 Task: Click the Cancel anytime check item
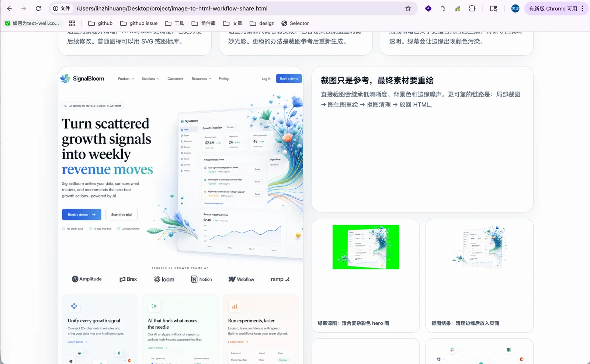(x=128, y=229)
